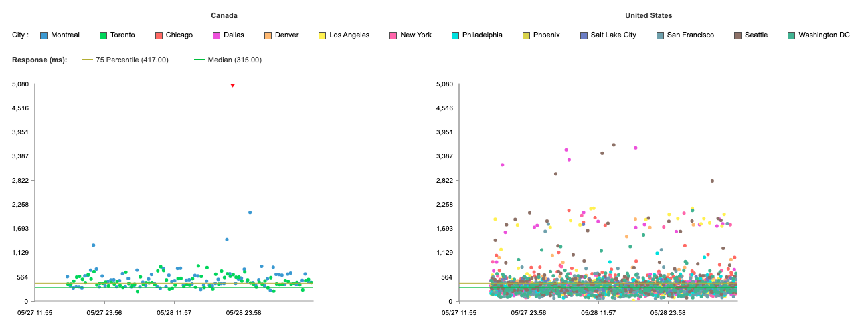
Task: Click the United States chart title
Action: click(x=648, y=15)
